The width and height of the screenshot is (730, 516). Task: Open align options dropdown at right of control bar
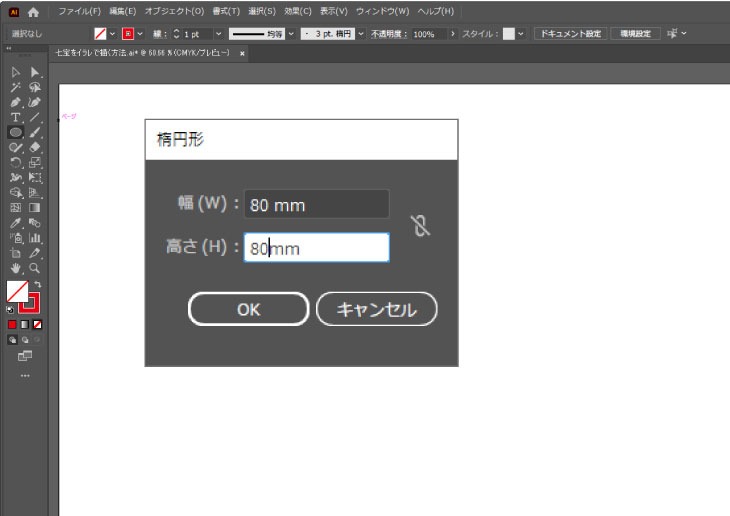pyautogui.click(x=684, y=33)
